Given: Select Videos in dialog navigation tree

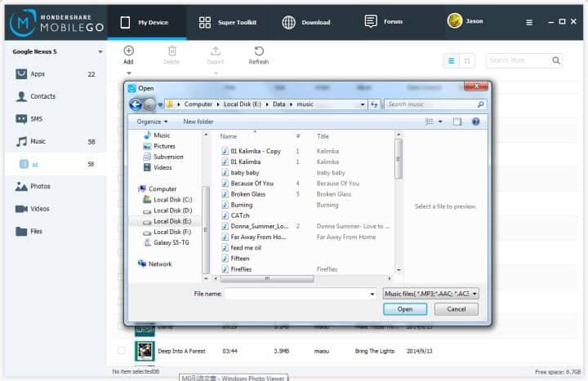Looking at the screenshot, I should pyautogui.click(x=158, y=167).
